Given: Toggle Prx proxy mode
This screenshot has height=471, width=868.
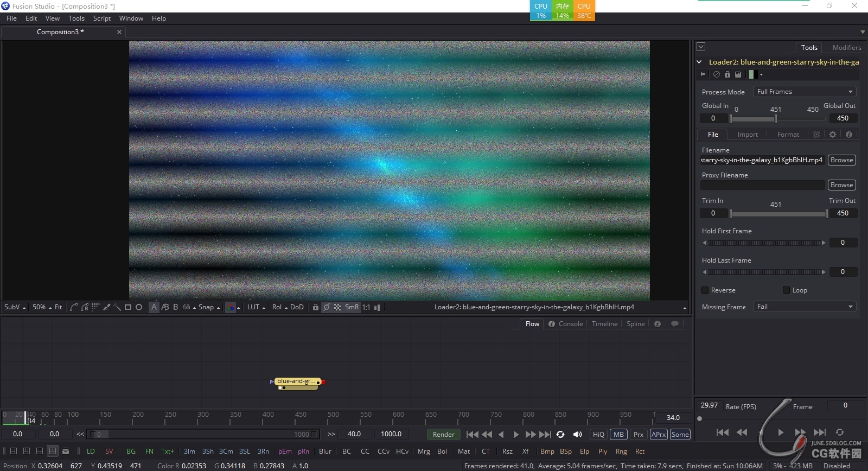Looking at the screenshot, I should click(639, 435).
